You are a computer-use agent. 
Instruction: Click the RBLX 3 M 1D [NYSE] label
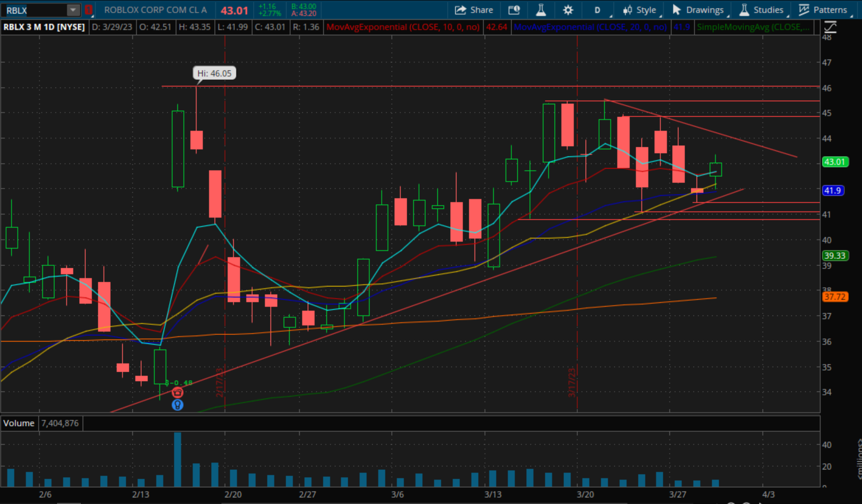click(44, 27)
